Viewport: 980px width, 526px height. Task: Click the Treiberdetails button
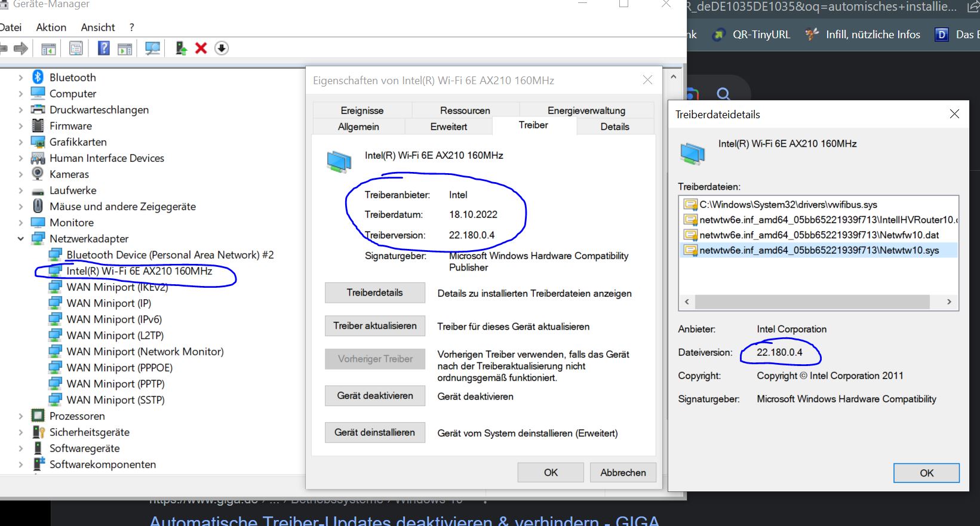click(x=375, y=293)
